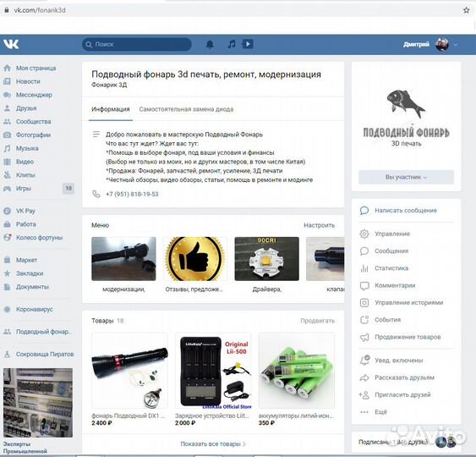Open Колесо фортуны in sidebar

(x=33, y=238)
